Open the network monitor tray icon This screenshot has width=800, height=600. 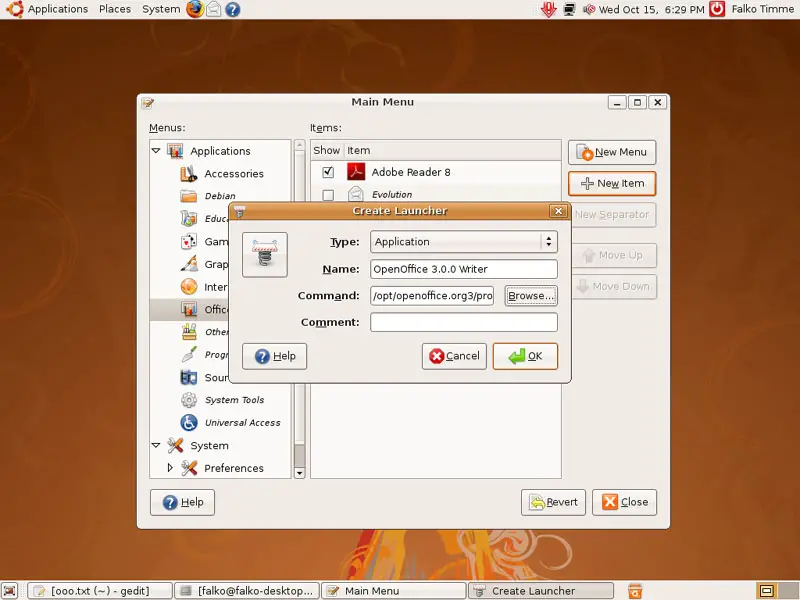click(569, 9)
